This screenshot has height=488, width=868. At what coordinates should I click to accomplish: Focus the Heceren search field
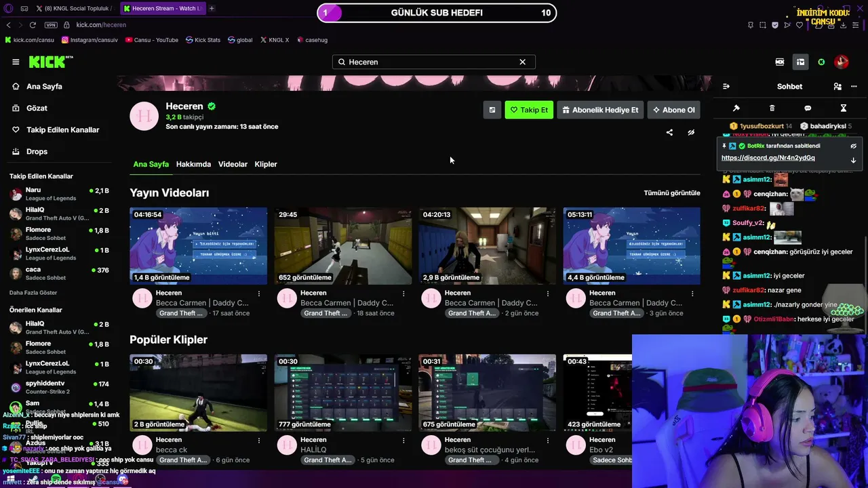[x=433, y=62]
